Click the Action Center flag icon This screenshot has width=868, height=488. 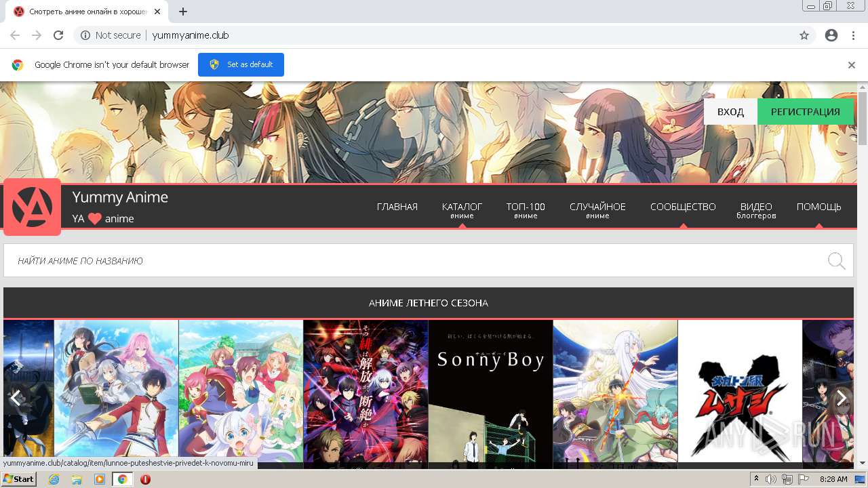(803, 479)
